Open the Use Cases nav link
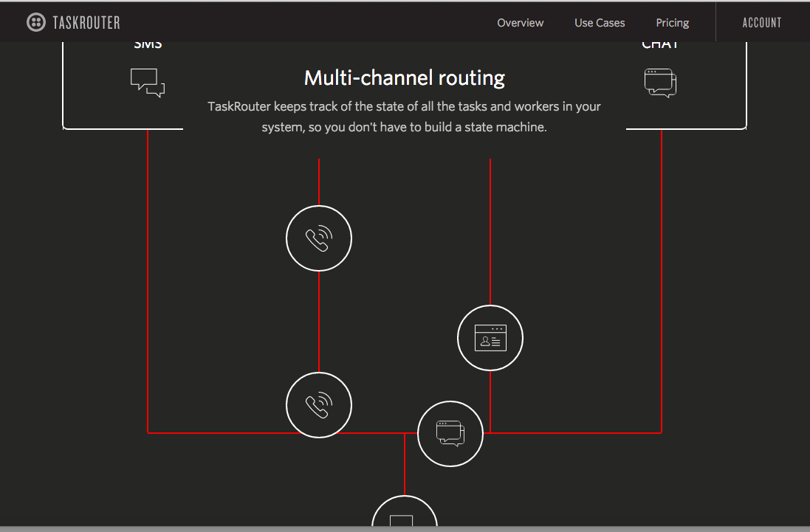This screenshot has width=810, height=532. (x=600, y=23)
